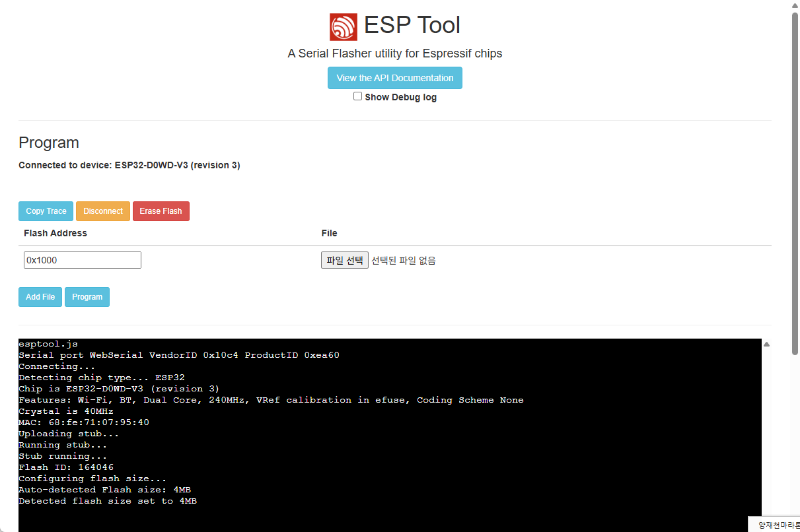This screenshot has width=800, height=532.
Task: Enable the Show Debug log checkbox
Action: [x=357, y=96]
